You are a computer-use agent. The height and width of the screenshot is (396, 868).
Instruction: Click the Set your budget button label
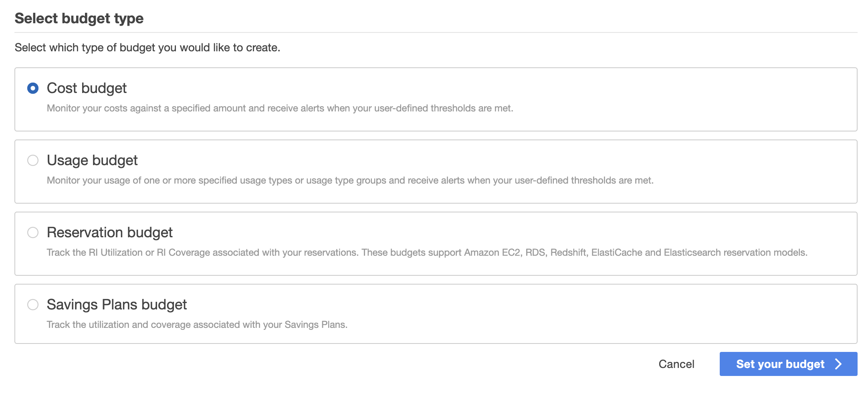780,364
